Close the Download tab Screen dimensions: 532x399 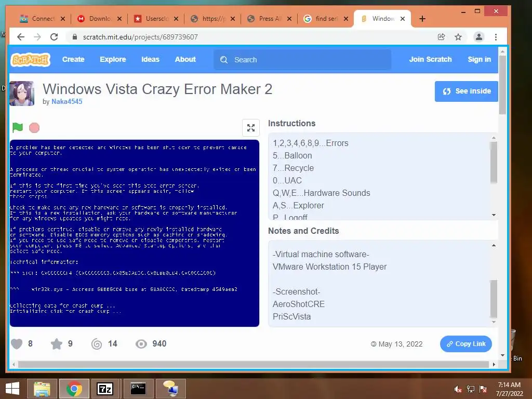[x=119, y=19]
